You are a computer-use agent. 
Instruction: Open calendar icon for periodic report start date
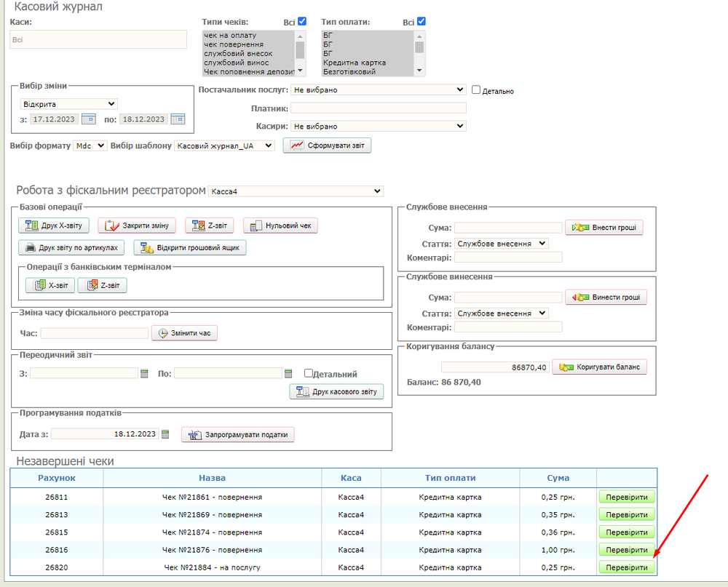coord(144,373)
